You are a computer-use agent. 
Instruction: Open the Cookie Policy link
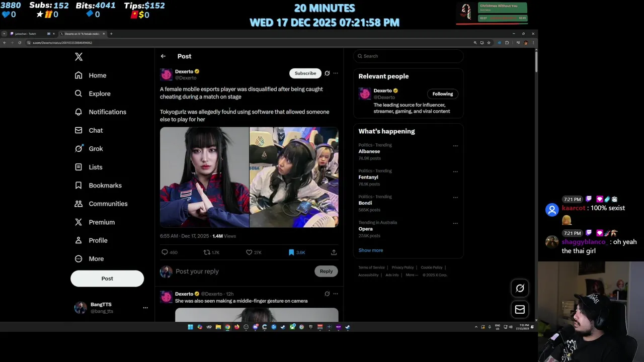click(x=431, y=267)
